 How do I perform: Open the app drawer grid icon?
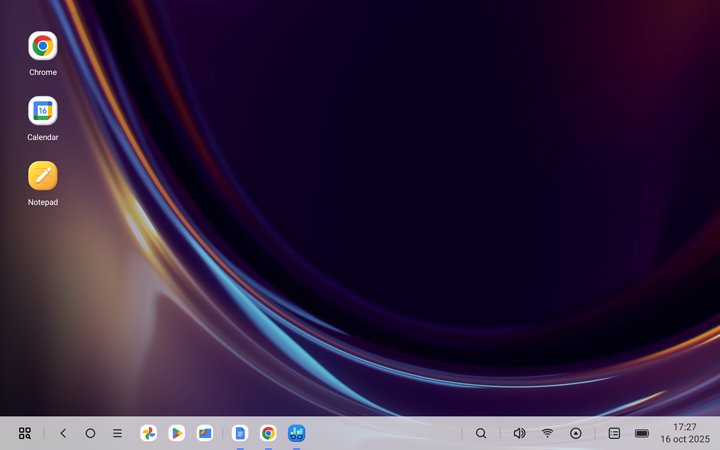coord(25,433)
